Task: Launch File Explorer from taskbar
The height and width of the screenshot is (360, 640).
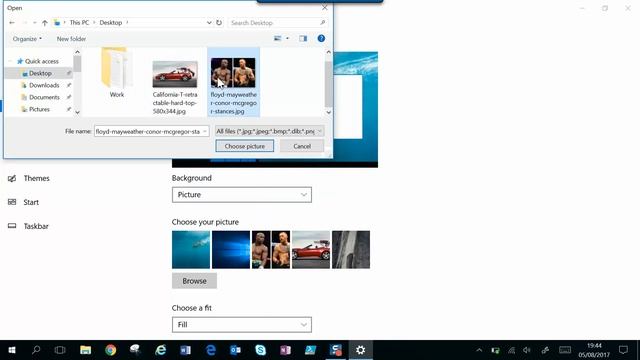Action: tap(85, 350)
